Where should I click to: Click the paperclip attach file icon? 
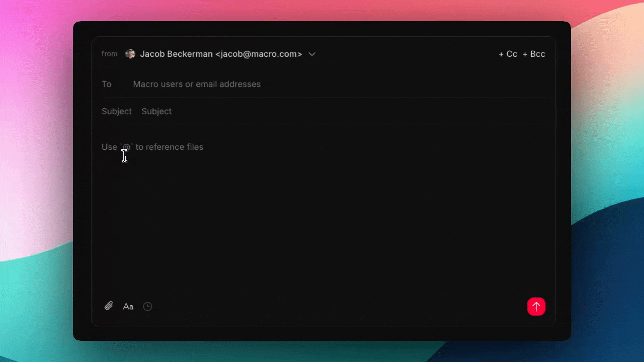pyautogui.click(x=109, y=306)
